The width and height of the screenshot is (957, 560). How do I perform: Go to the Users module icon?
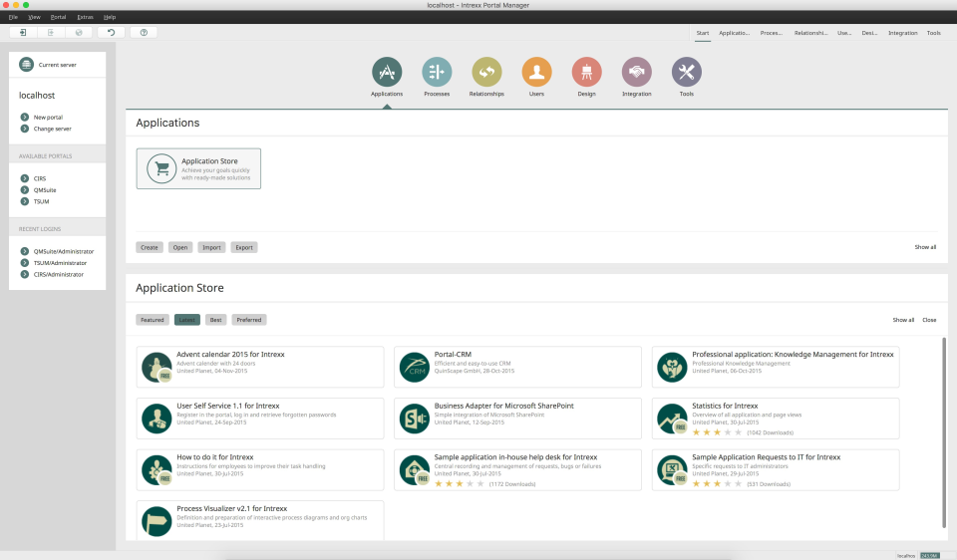click(536, 72)
